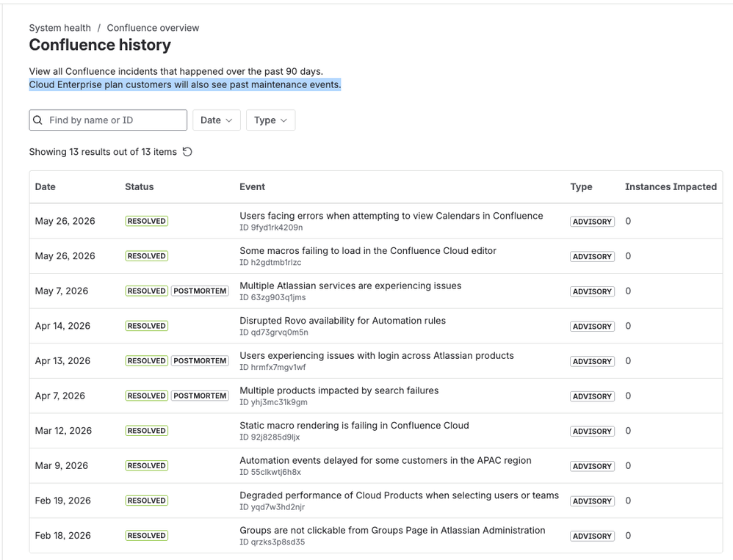Click the refresh results icon
This screenshot has width=733, height=560.
tap(187, 152)
